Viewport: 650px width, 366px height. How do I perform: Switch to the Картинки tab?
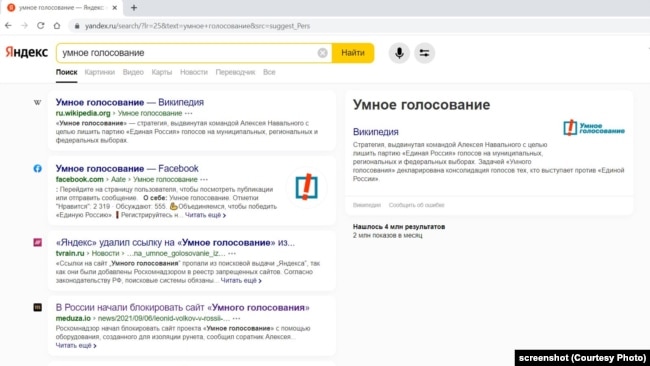[99, 72]
